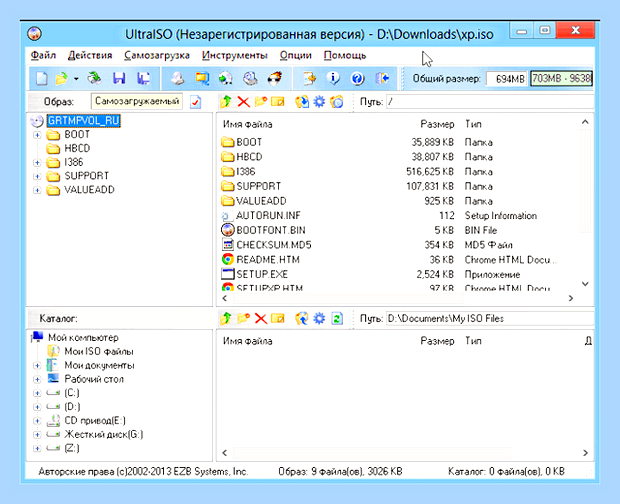The image size is (620, 504).
Task: Save the image with the floppy disk icon
Action: 119,78
